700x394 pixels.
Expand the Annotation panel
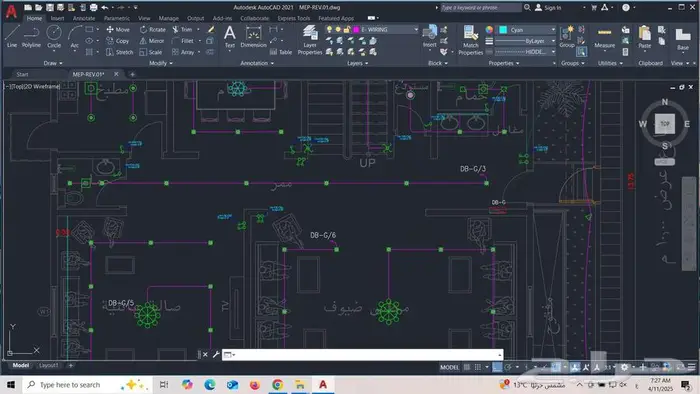pos(257,63)
